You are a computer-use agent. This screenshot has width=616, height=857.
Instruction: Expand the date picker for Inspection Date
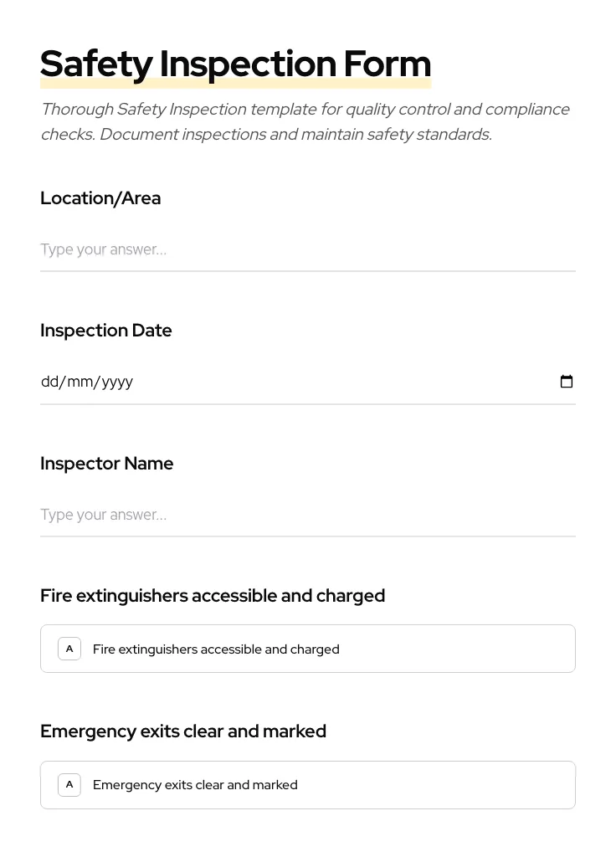click(x=567, y=382)
